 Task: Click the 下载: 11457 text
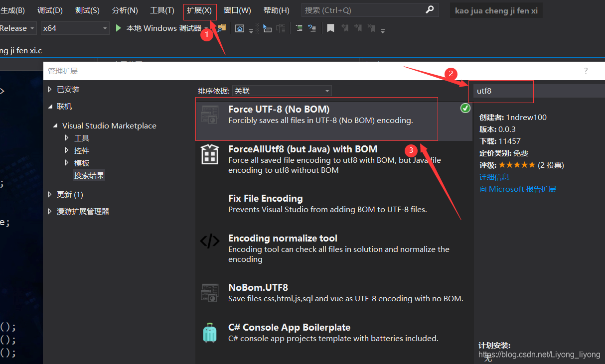click(x=500, y=141)
